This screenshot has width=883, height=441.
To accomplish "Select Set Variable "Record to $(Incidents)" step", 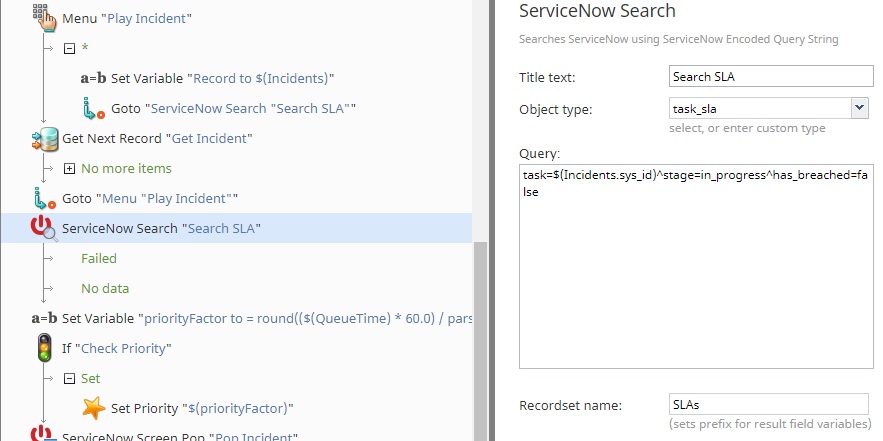I will [x=222, y=78].
